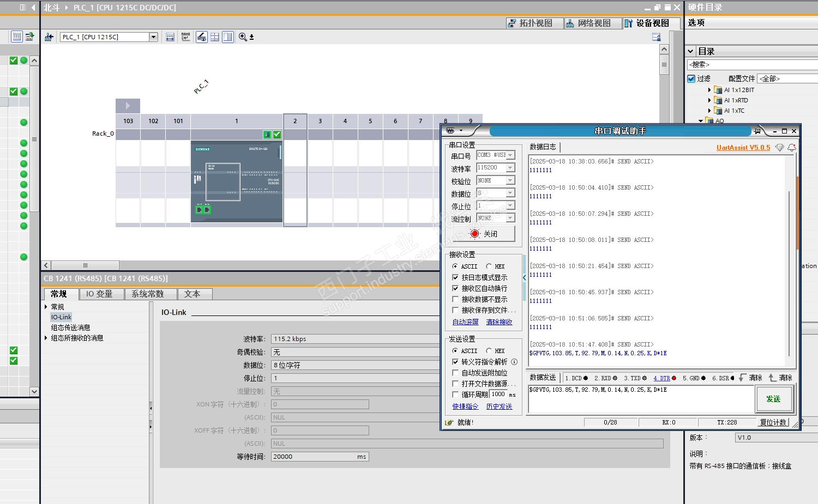Image resolution: width=818 pixels, height=504 pixels.
Task: Select ASCII in the 接收设置 group
Action: [455, 266]
